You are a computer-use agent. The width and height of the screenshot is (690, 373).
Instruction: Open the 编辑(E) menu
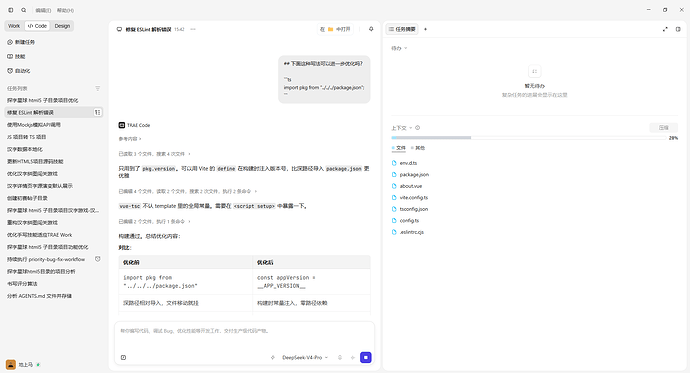click(43, 10)
